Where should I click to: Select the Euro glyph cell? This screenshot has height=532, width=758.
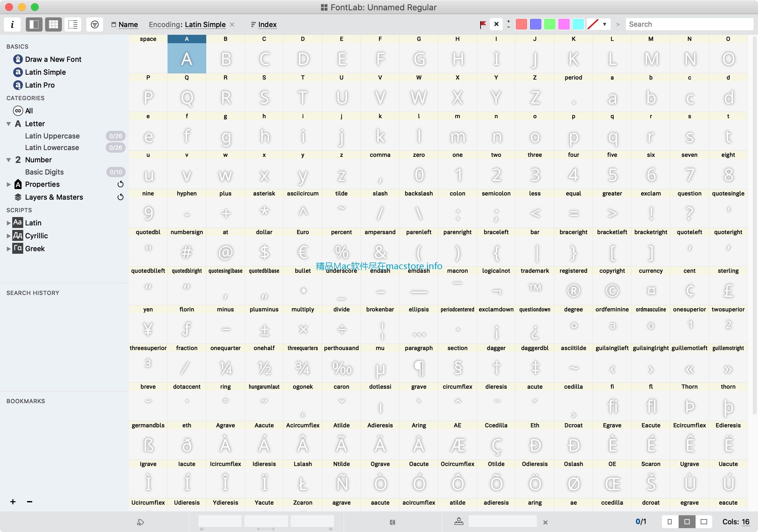[303, 247]
